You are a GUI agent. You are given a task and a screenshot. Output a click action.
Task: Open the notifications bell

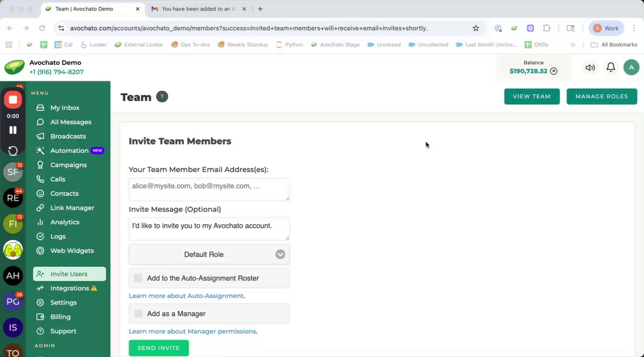tap(611, 67)
